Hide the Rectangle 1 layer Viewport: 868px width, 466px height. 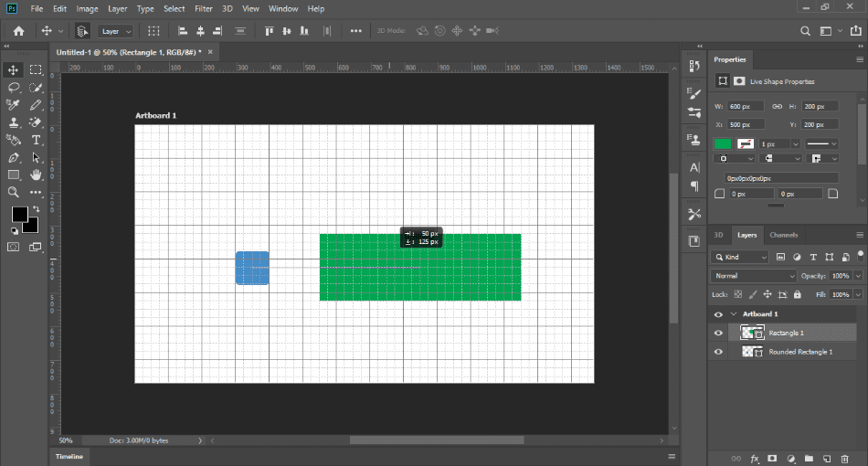click(718, 334)
